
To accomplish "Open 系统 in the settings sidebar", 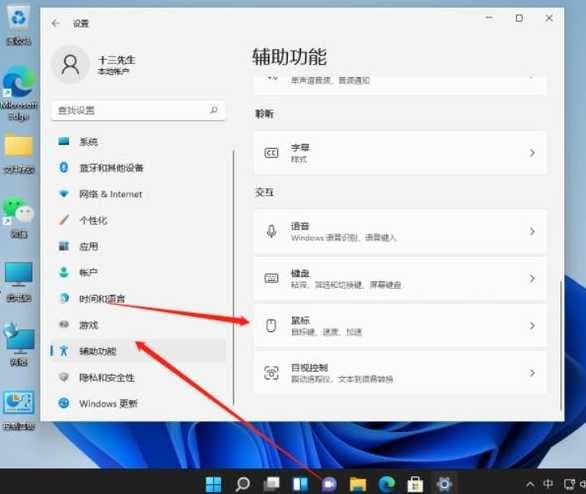I will click(138, 142).
